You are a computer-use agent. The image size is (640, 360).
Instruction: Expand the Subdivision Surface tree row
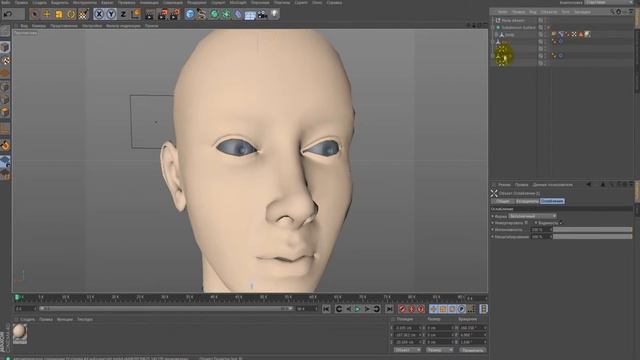pos(493,27)
